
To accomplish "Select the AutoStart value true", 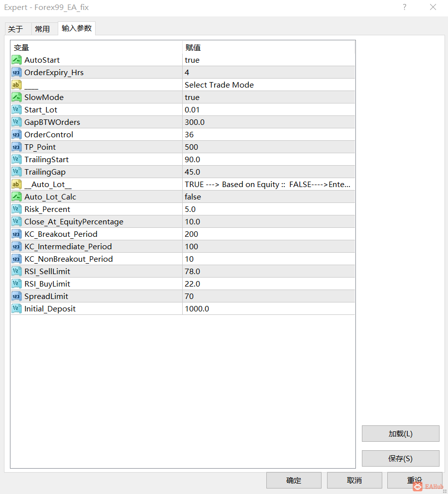I will coord(269,60).
